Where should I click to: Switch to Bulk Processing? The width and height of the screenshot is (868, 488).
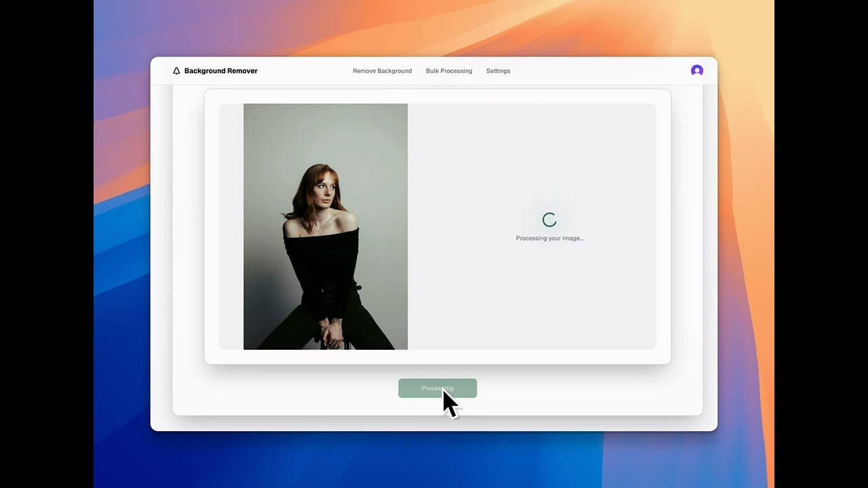click(x=449, y=70)
